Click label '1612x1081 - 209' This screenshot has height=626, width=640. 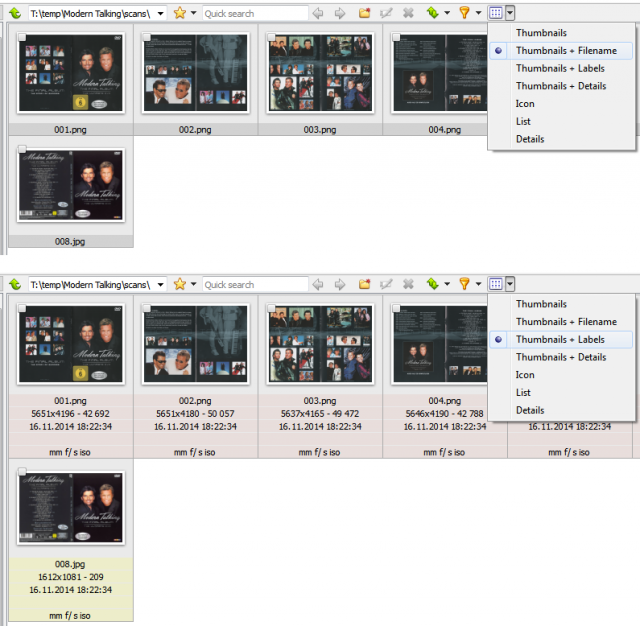(71, 577)
